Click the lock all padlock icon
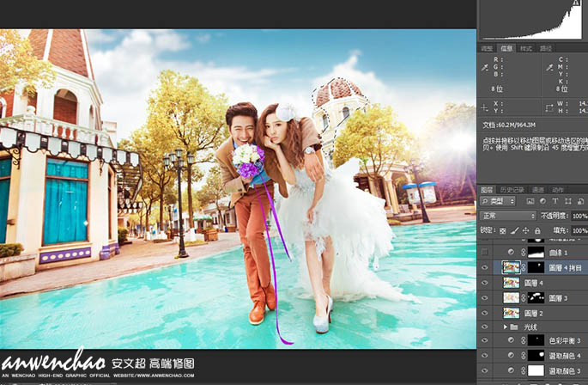Image resolution: width=588 pixels, height=385 pixels. click(x=536, y=230)
